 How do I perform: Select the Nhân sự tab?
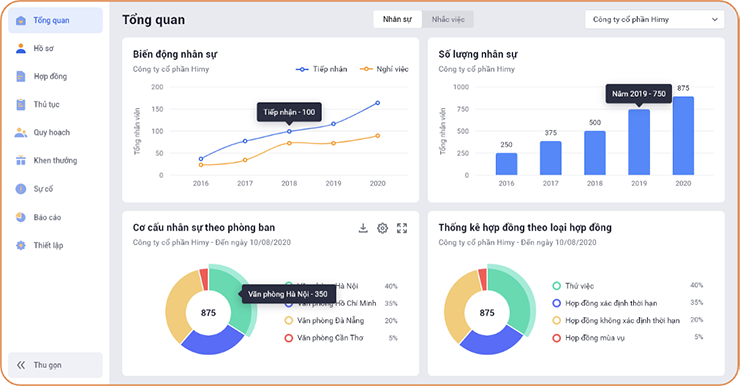point(397,19)
